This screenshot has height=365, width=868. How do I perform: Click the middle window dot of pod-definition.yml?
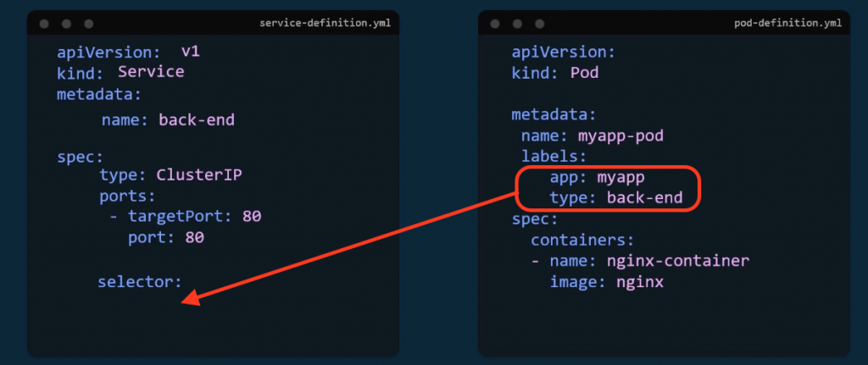517,24
